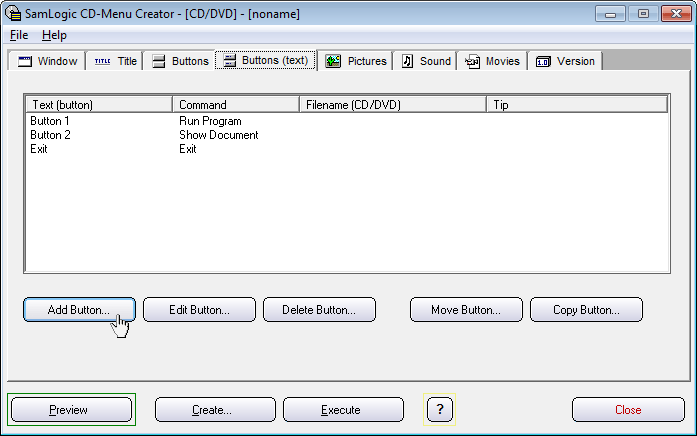Click the Delete Button... button
697x436 pixels.
(x=319, y=310)
